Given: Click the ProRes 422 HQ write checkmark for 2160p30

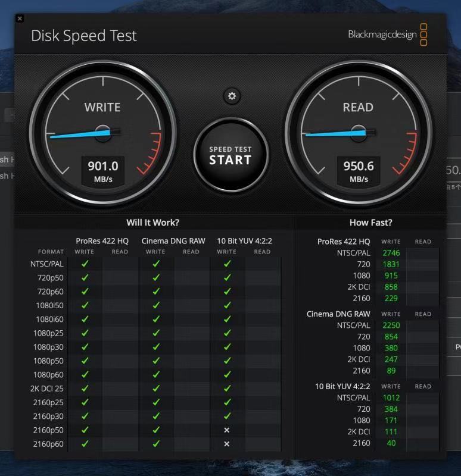Looking at the screenshot, I should [x=85, y=416].
